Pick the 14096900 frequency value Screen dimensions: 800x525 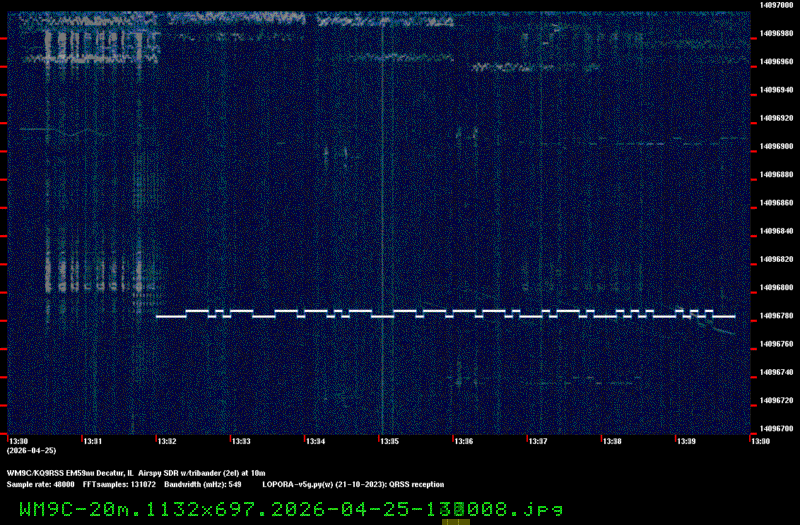pos(776,146)
